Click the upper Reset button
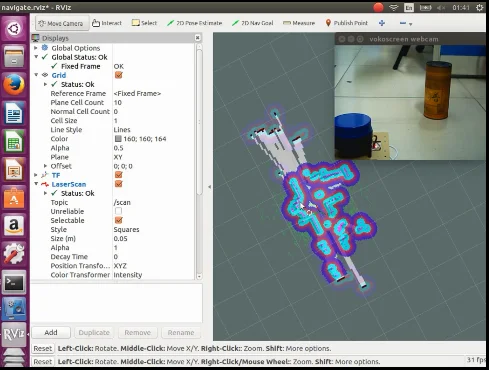 coord(43,348)
